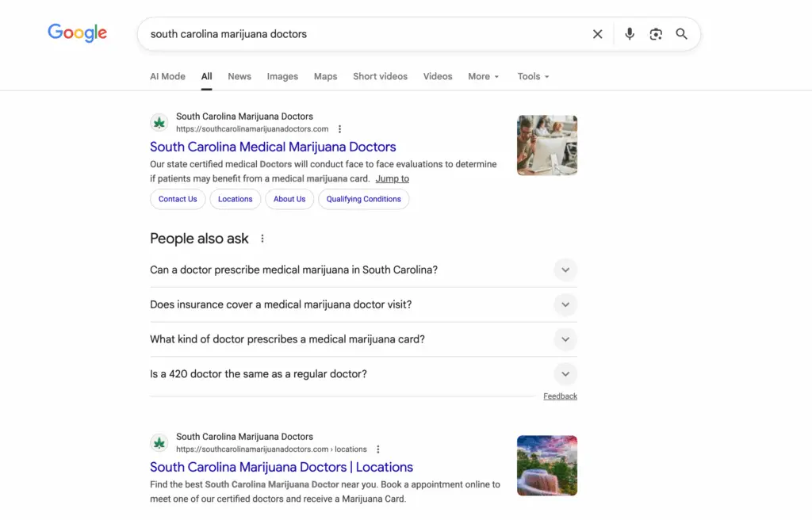Clear the search box with X icon

[597, 34]
